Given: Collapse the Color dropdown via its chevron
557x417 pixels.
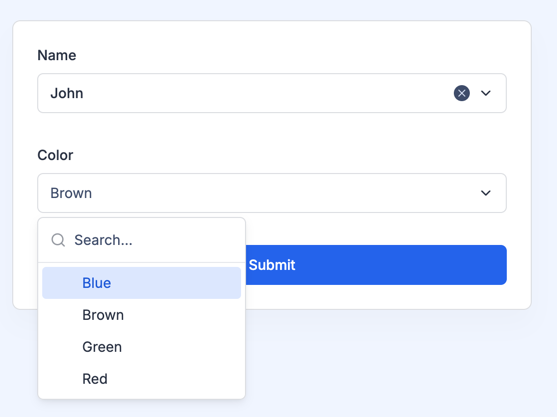Looking at the screenshot, I should [x=486, y=193].
